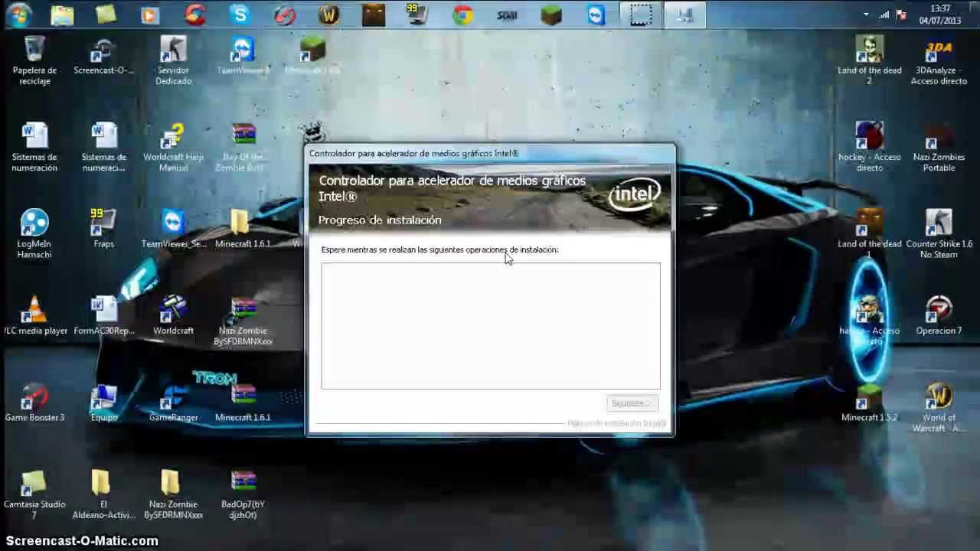Click the empty installation operations list box
Screen dimensions: 980x551
491,326
